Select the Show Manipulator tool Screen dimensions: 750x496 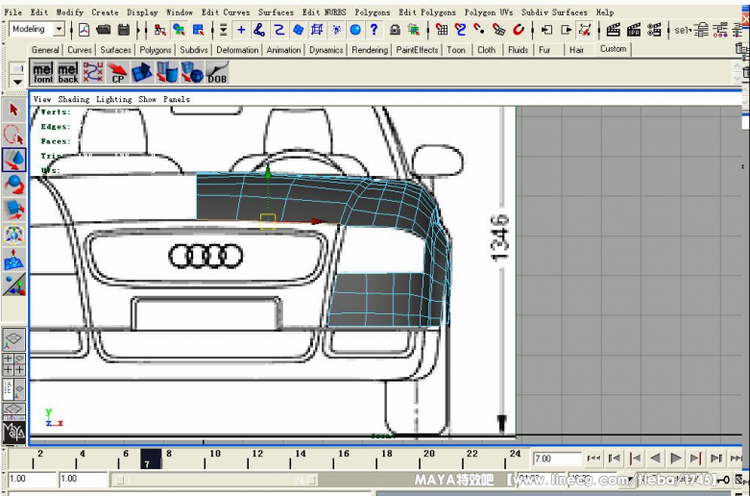(14, 285)
